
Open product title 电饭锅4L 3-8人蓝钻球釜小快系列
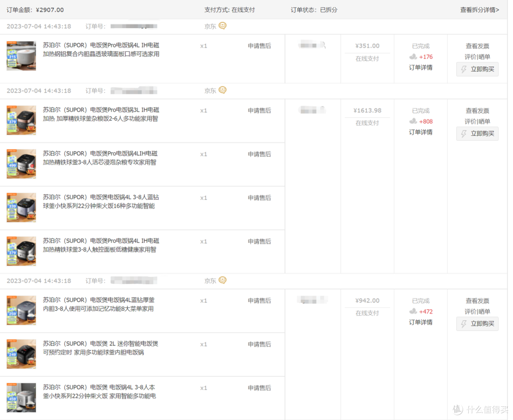[x=101, y=201]
